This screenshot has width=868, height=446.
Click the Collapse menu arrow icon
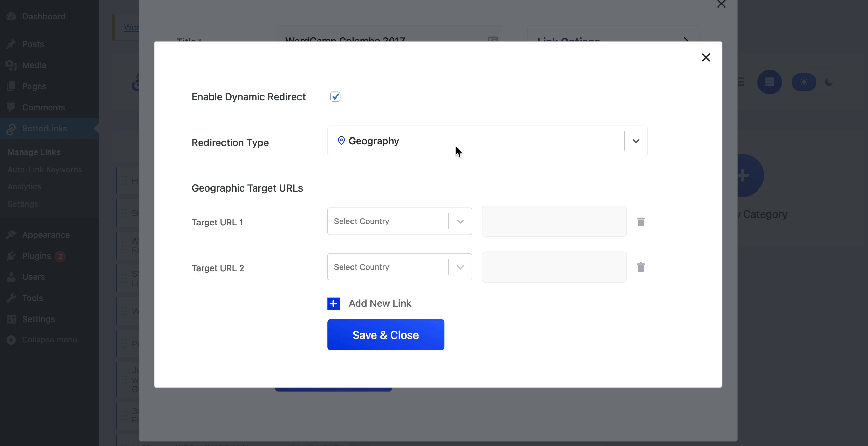pos(11,340)
